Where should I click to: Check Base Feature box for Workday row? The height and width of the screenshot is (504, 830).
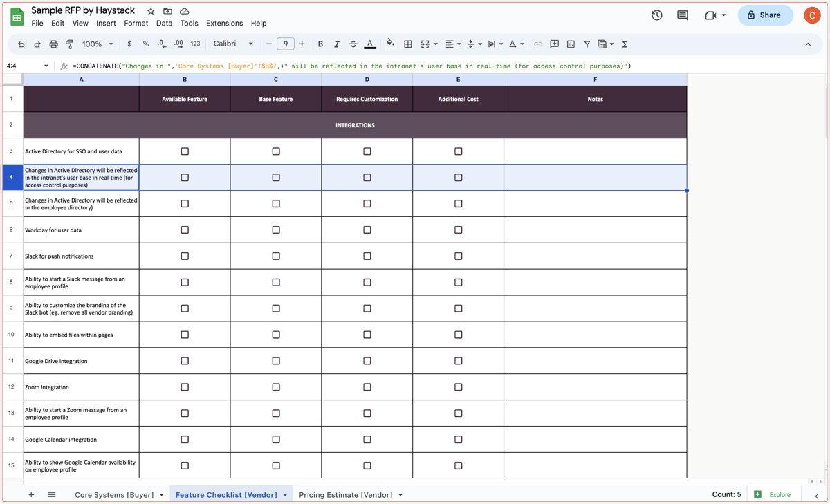click(276, 230)
